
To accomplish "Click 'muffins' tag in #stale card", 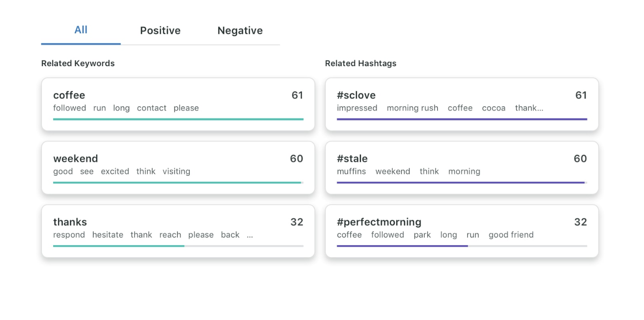I will pos(351,171).
